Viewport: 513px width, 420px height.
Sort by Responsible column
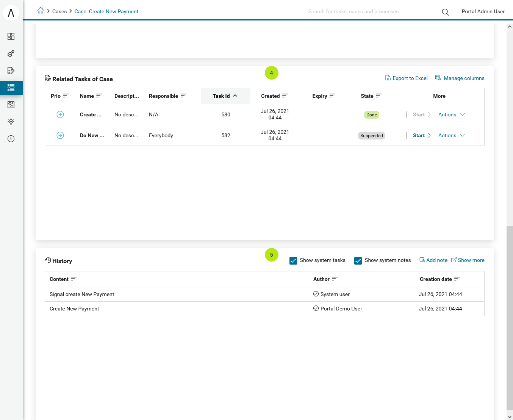pos(167,96)
